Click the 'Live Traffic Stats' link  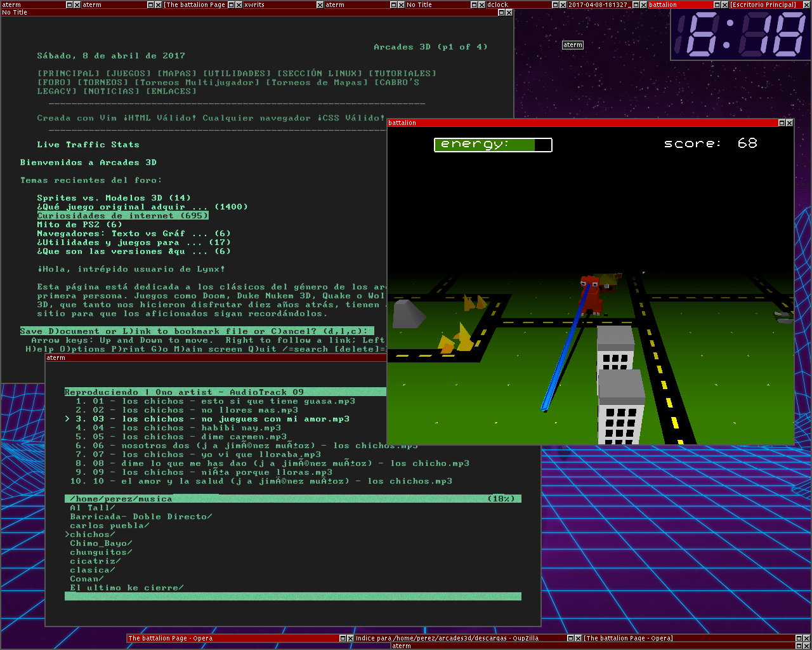pyautogui.click(x=88, y=145)
